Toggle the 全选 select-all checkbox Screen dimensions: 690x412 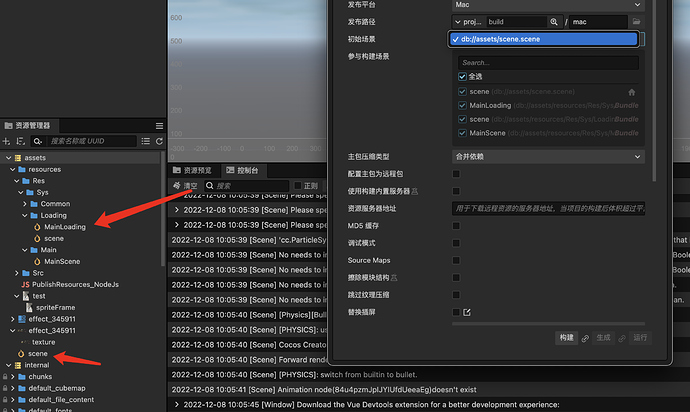tap(462, 77)
